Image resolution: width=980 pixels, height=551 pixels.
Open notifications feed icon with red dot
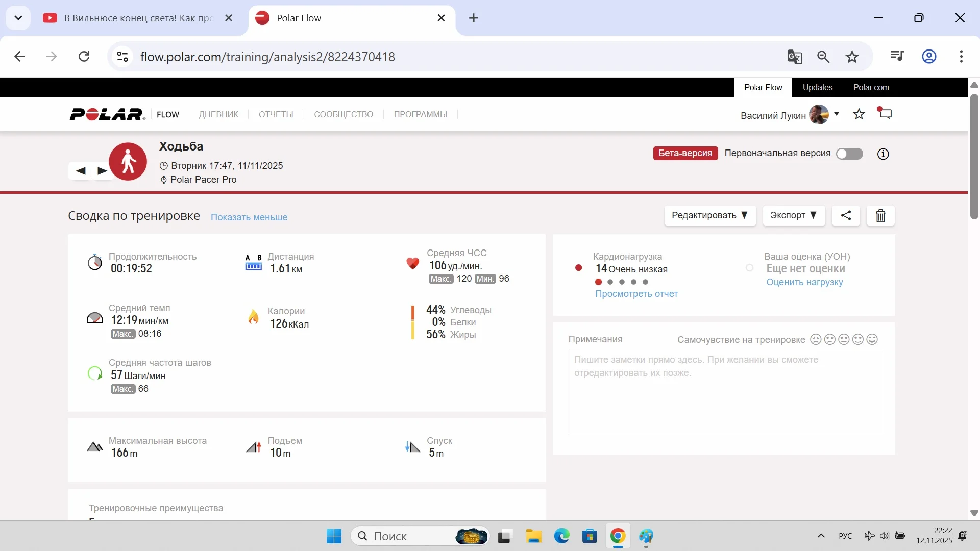tap(885, 113)
